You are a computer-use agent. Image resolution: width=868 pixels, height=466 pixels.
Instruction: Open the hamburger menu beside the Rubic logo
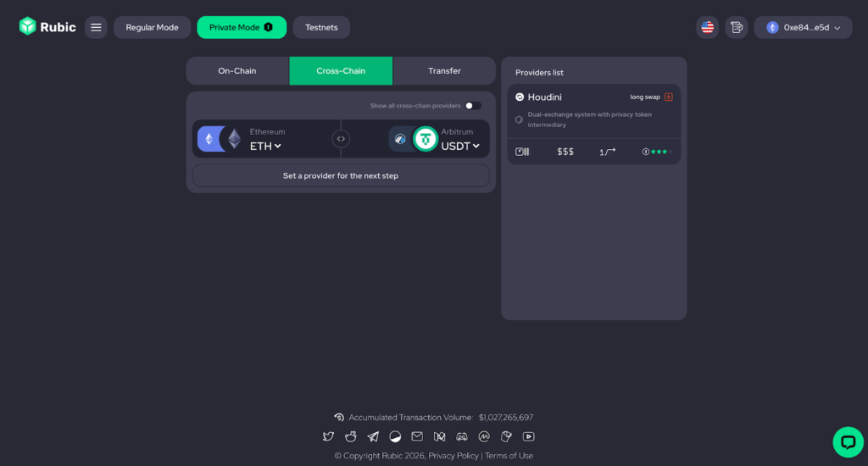click(96, 27)
